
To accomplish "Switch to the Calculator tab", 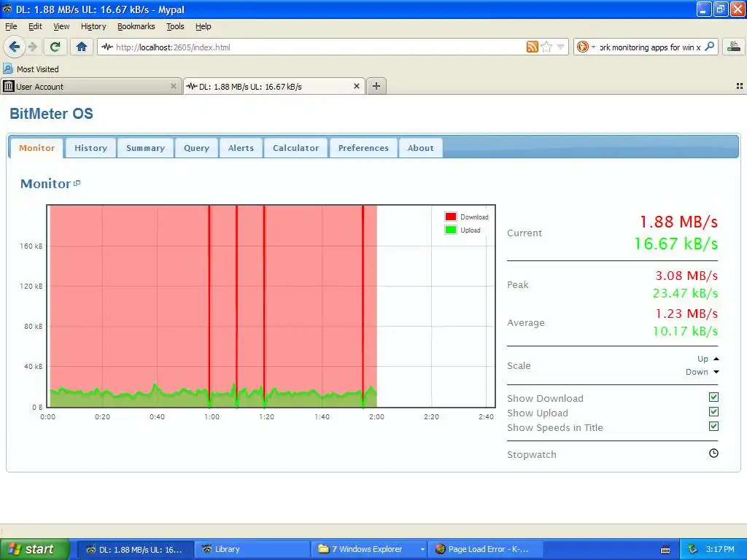I will [295, 148].
